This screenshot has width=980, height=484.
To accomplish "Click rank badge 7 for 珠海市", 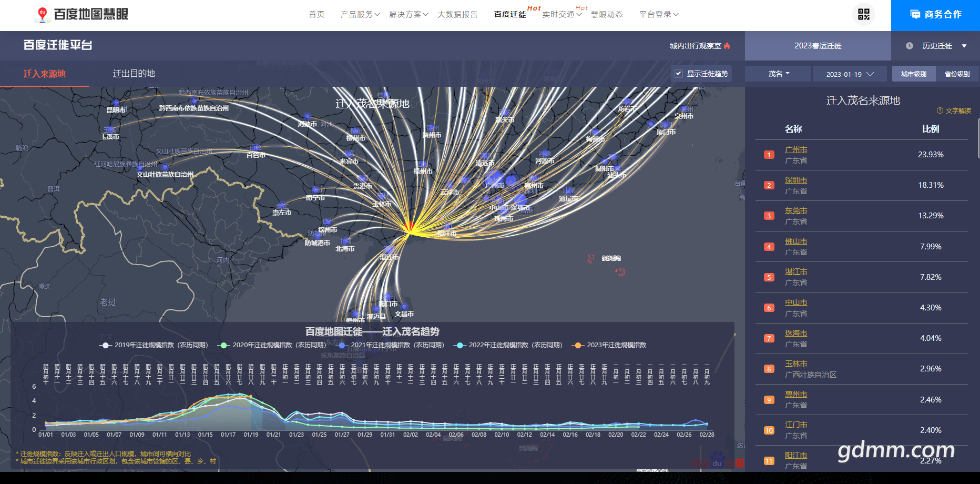I will [x=769, y=338].
